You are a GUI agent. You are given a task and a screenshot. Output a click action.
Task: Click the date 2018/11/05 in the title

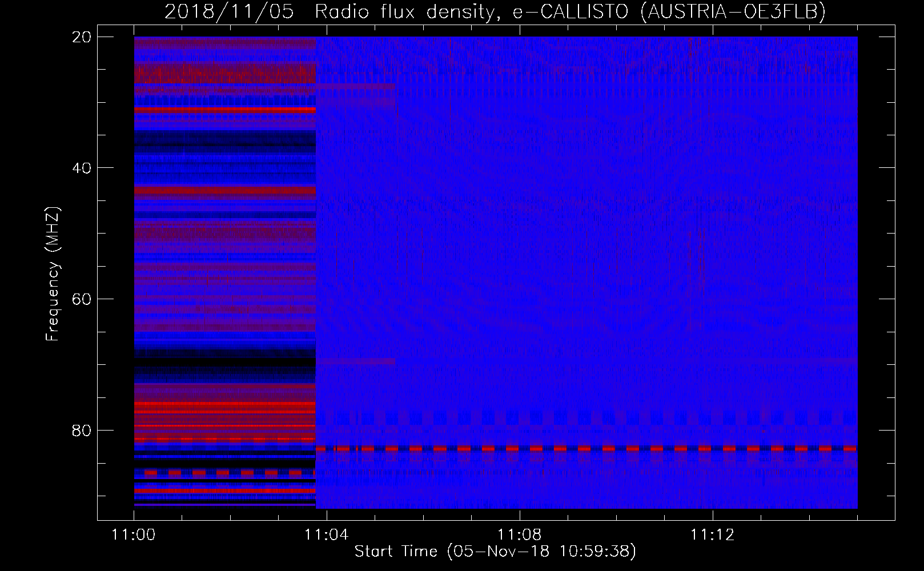point(229,11)
